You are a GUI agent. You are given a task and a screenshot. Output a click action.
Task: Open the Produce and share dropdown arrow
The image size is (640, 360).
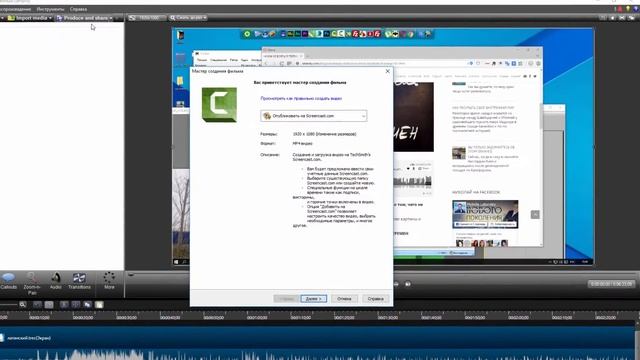coord(111,18)
